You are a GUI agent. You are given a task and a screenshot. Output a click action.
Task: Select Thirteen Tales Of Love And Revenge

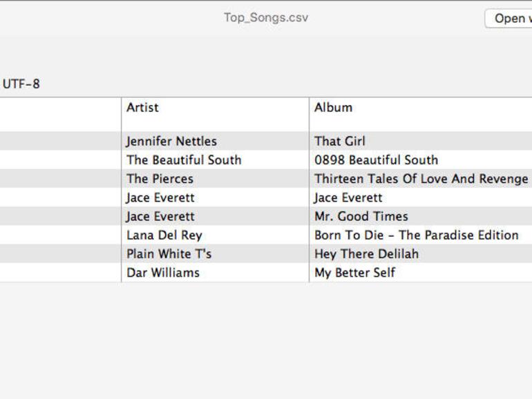point(421,179)
